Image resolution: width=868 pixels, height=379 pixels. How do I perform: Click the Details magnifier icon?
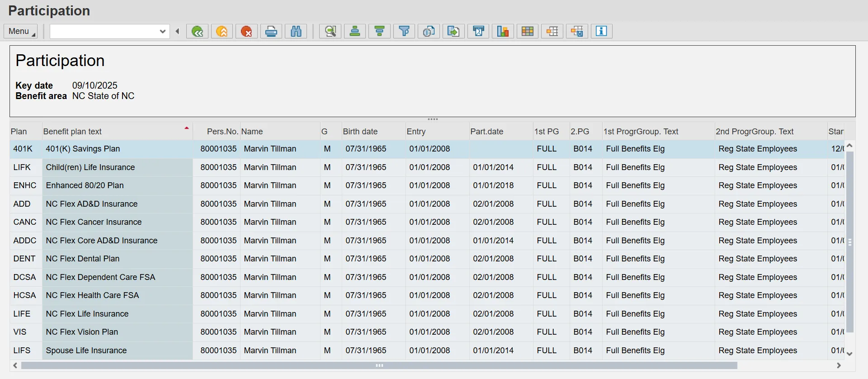[x=330, y=31]
